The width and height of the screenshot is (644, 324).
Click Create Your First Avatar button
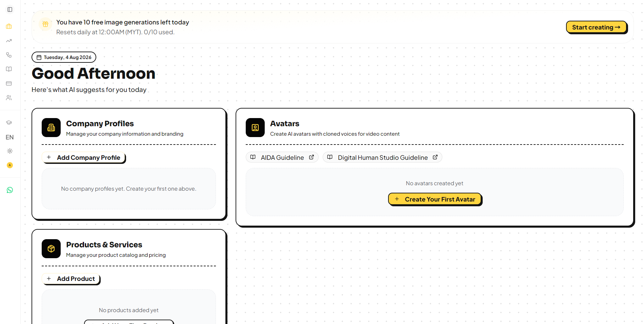[435, 199]
